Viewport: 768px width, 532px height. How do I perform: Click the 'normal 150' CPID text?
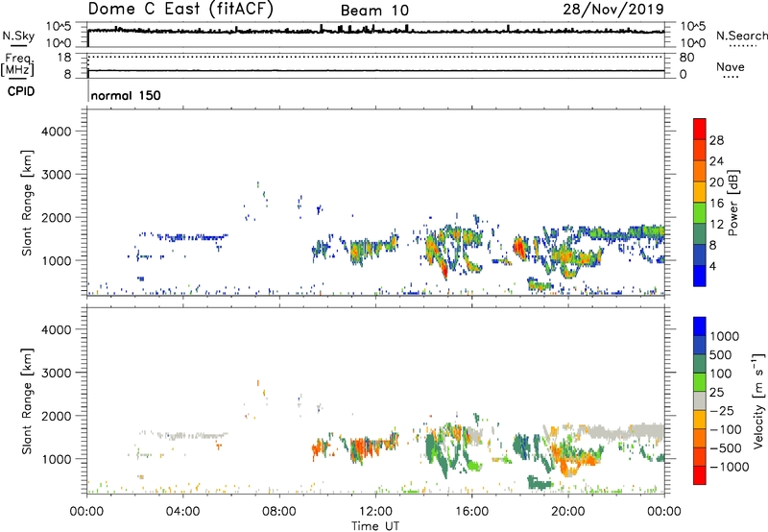tap(126, 95)
